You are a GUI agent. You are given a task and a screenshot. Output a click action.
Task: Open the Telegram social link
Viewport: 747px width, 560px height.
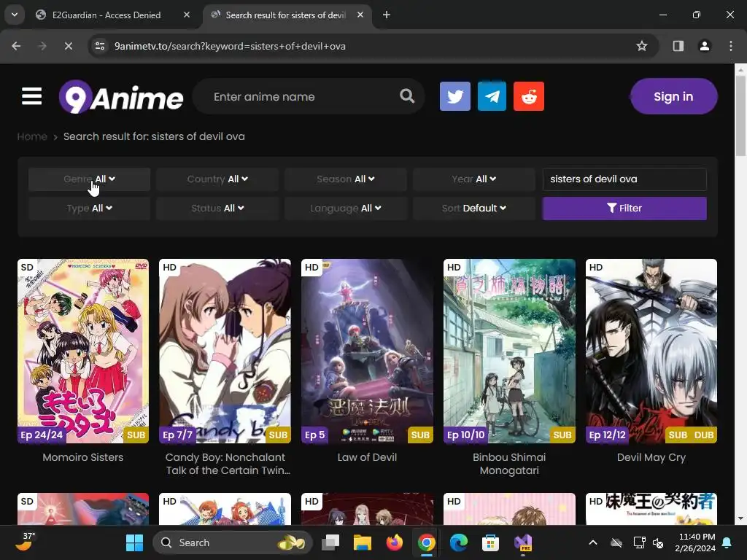point(492,96)
